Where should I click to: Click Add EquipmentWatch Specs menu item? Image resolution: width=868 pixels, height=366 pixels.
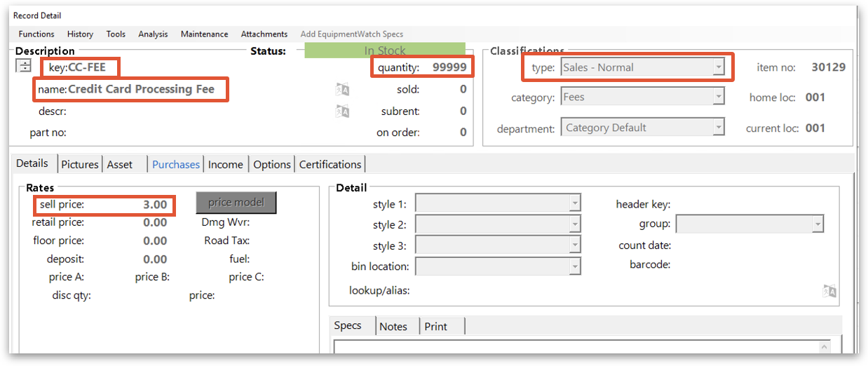click(x=352, y=34)
